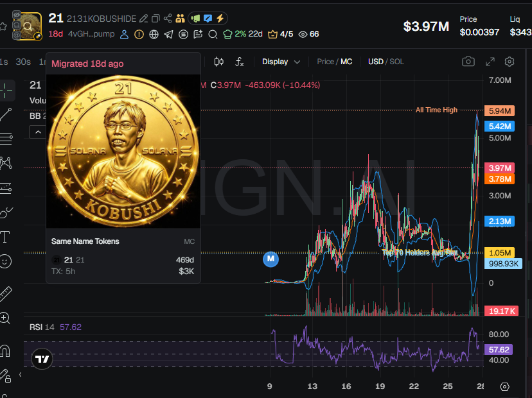The image size is (532, 398).
Task: Click the @ icon beside the token avatar
Action: 17,35
